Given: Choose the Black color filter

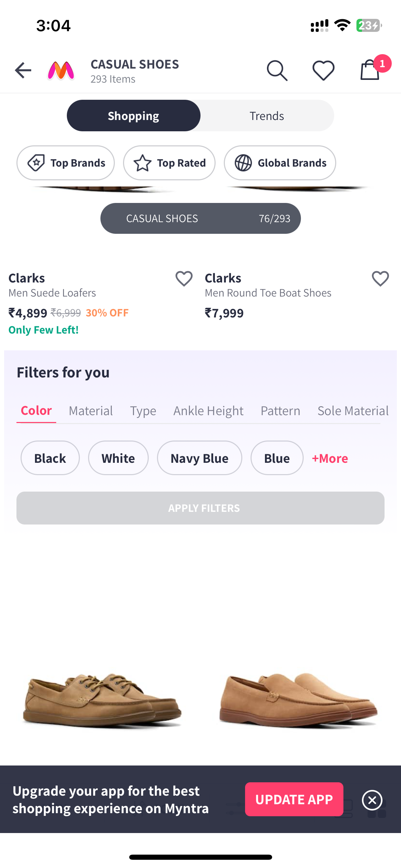Looking at the screenshot, I should (x=50, y=458).
